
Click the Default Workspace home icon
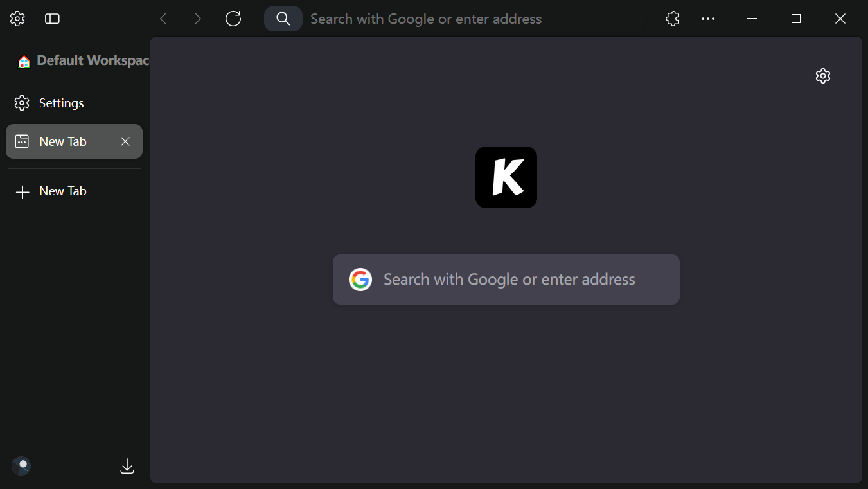(24, 60)
